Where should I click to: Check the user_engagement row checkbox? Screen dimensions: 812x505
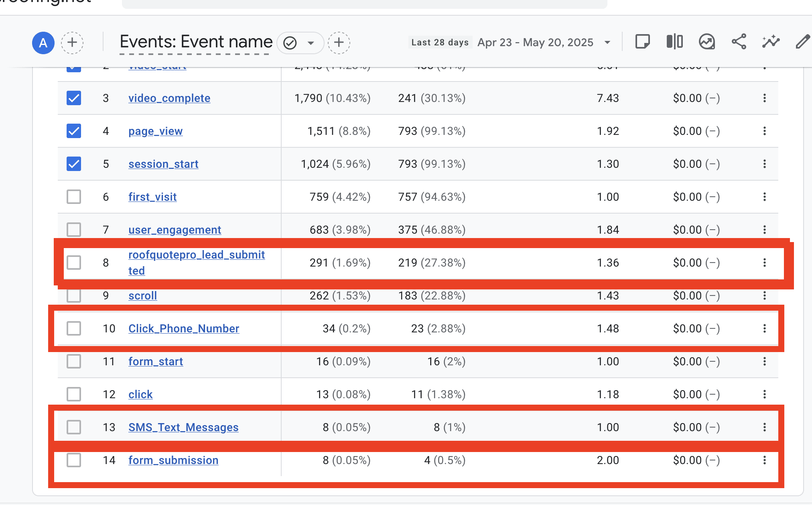[x=74, y=230]
